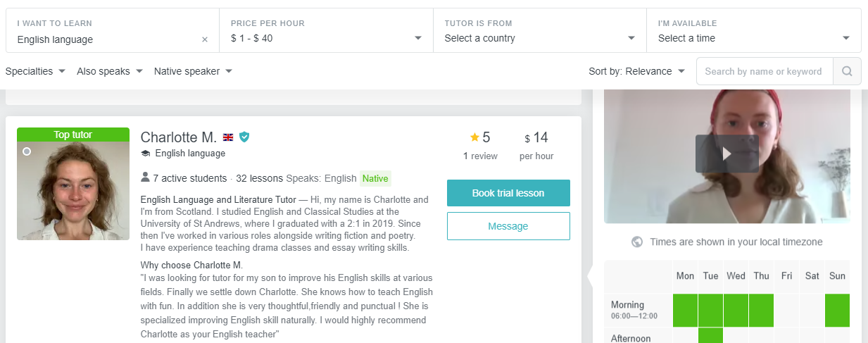Select Monday morning availability slot
Image resolution: width=868 pixels, height=343 pixels.
point(686,310)
